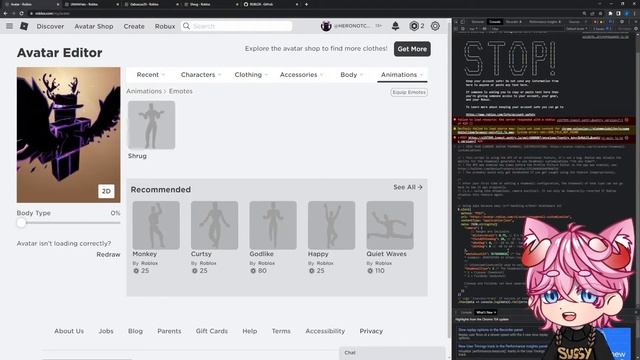The width and height of the screenshot is (640, 360).
Task: Click the Robux coin icon on Monkey emote
Action: [136, 271]
